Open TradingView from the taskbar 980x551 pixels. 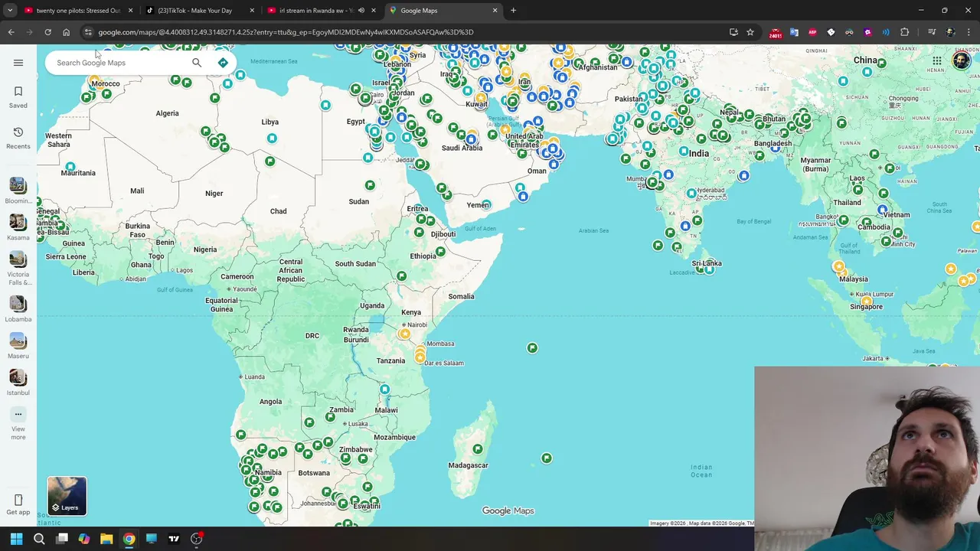[x=174, y=539]
